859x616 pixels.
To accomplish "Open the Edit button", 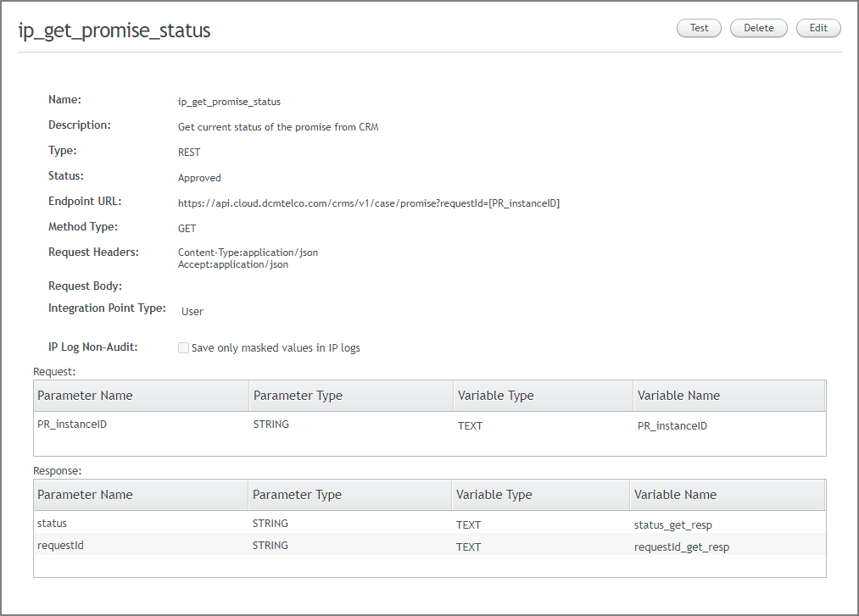I will pyautogui.click(x=818, y=28).
